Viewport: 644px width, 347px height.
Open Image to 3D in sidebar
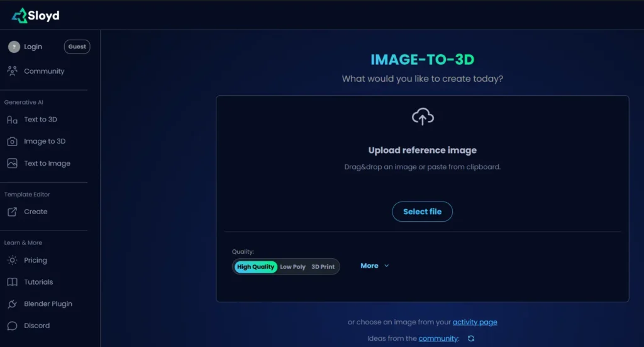tap(45, 142)
